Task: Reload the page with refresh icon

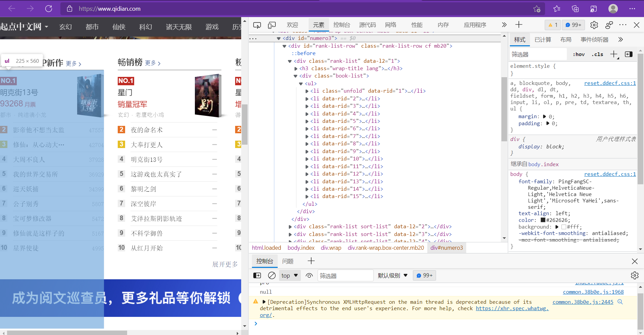Action: click(49, 9)
